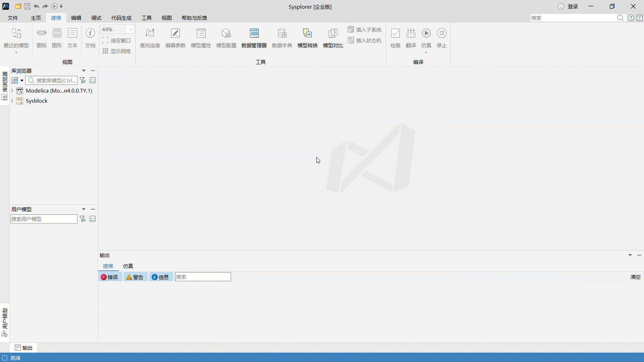Click the redo arrow in title bar
Viewport: 644px width, 362px height.
tap(45, 6)
